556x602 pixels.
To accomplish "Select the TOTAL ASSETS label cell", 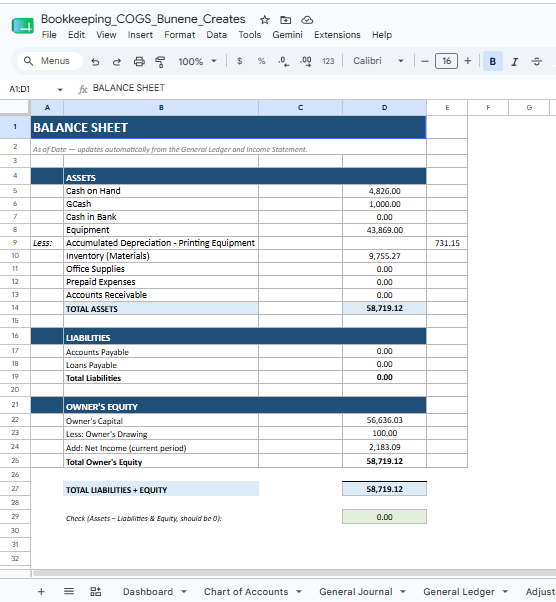I will tap(161, 308).
